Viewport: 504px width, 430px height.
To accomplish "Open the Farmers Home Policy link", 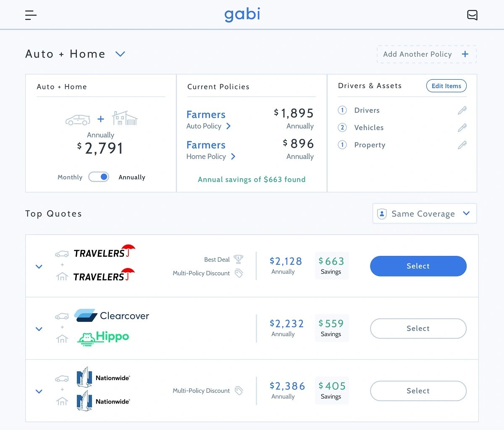I will [211, 156].
